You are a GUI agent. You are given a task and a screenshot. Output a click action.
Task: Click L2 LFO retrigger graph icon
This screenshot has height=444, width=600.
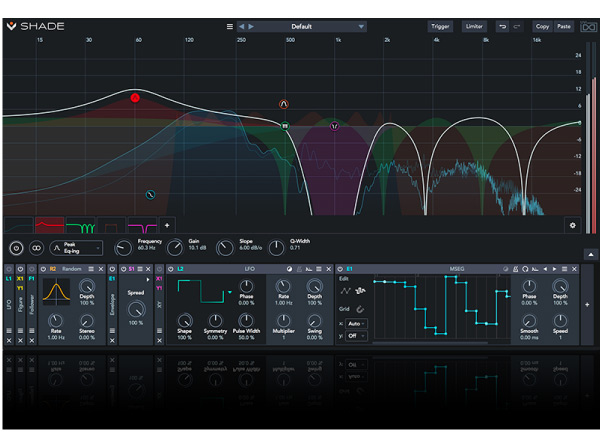pos(309,269)
